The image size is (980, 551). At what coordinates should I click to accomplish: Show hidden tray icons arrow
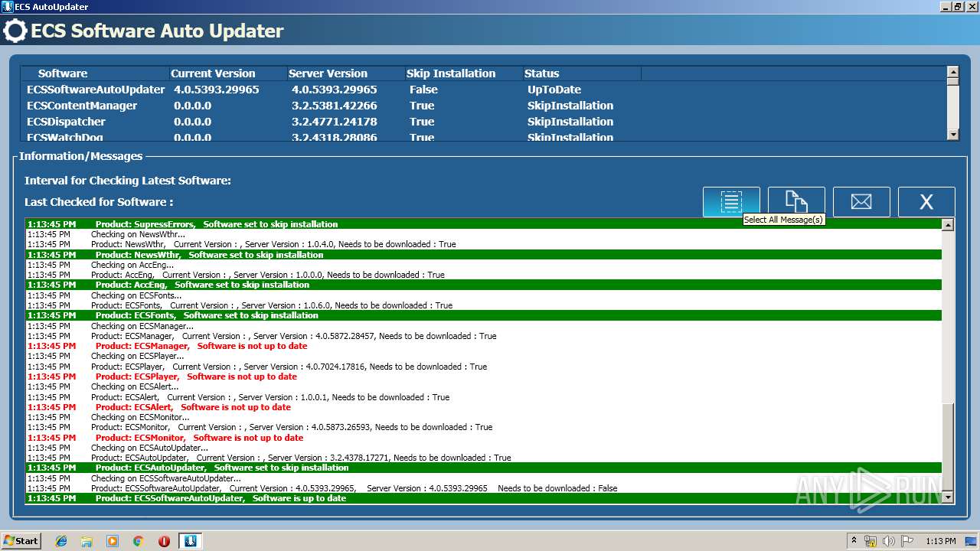tap(854, 541)
